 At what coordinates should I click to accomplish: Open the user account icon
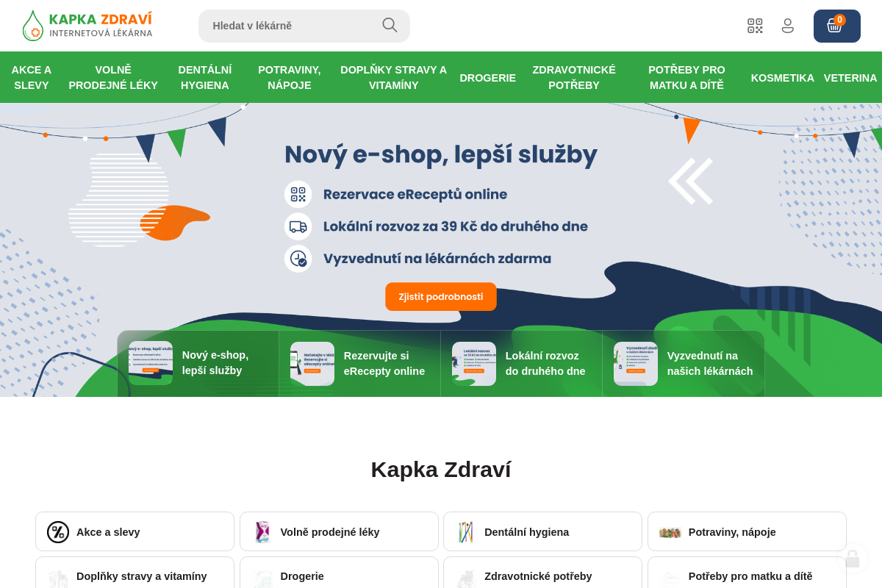point(787,25)
